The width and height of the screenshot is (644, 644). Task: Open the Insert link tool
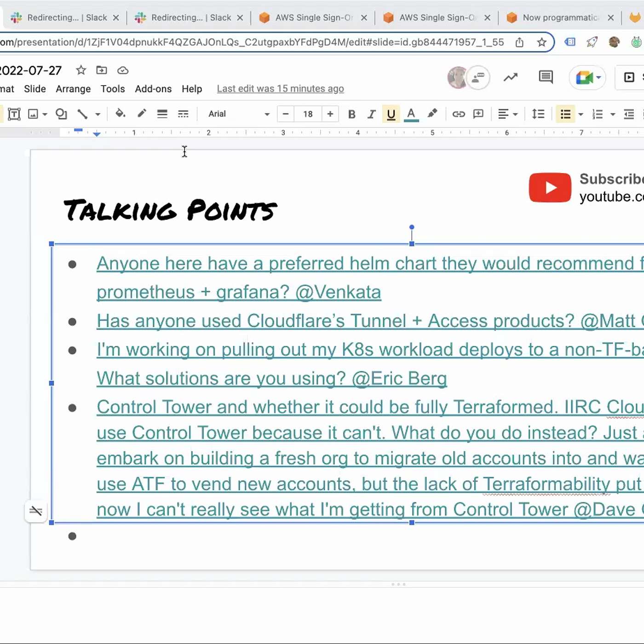(x=458, y=114)
